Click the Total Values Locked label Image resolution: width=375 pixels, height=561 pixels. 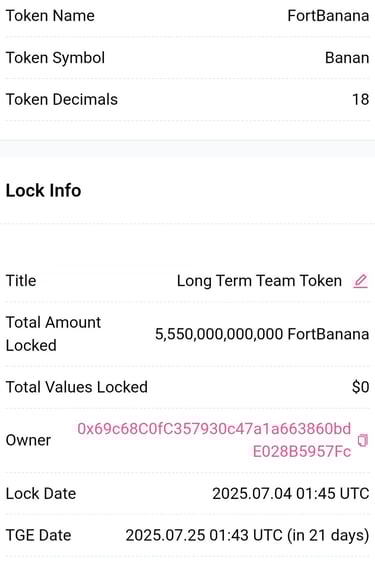coord(77,387)
